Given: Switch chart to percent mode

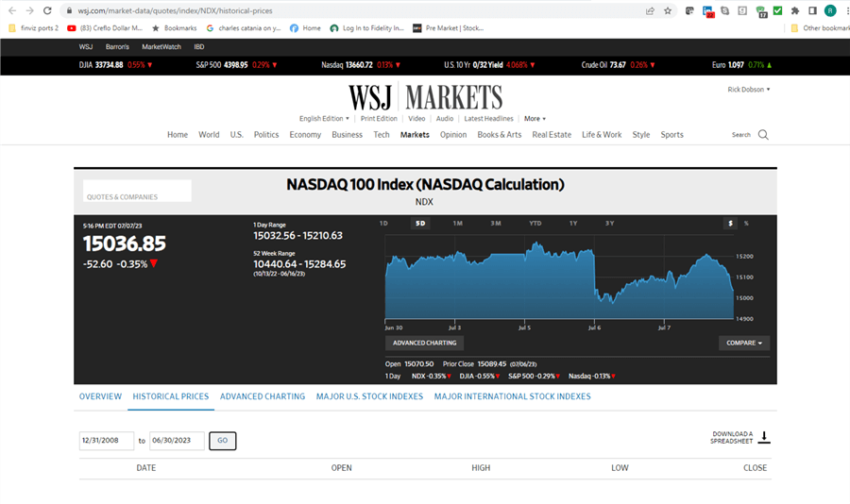Looking at the screenshot, I should click(x=746, y=224).
